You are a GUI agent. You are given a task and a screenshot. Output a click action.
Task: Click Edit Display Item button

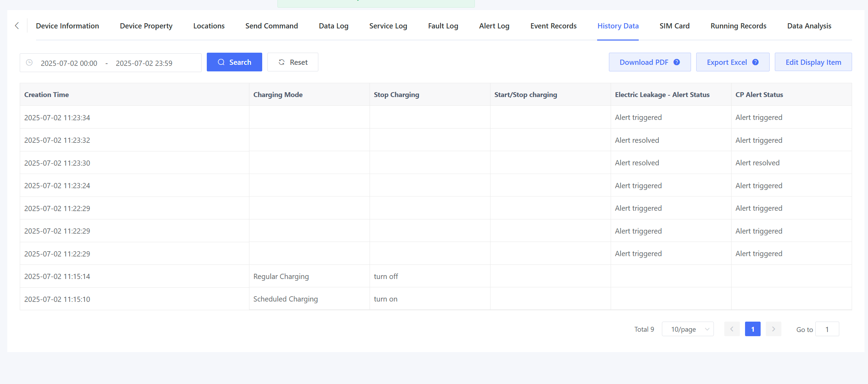813,62
